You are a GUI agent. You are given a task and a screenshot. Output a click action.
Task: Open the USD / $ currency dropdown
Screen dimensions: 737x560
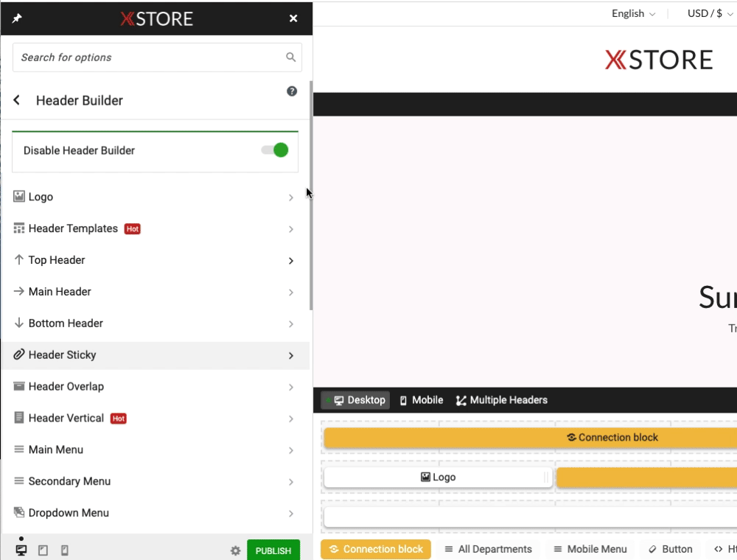[x=710, y=13]
